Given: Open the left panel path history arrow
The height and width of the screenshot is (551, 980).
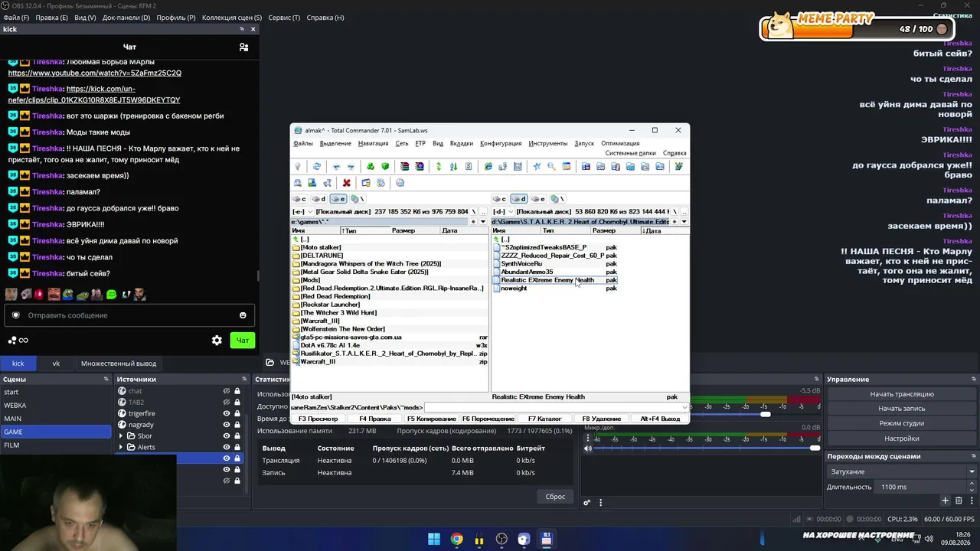Looking at the screenshot, I should (483, 222).
